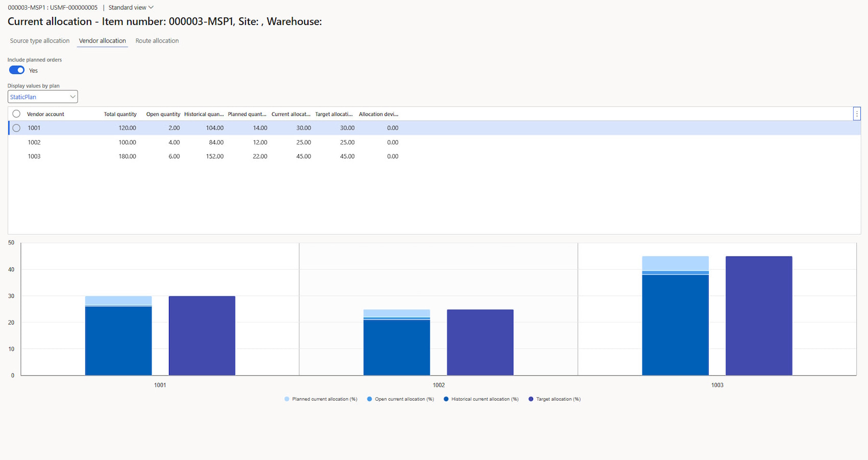The width and height of the screenshot is (868, 460).
Task: Open the grid options three-dot menu
Action: click(857, 114)
